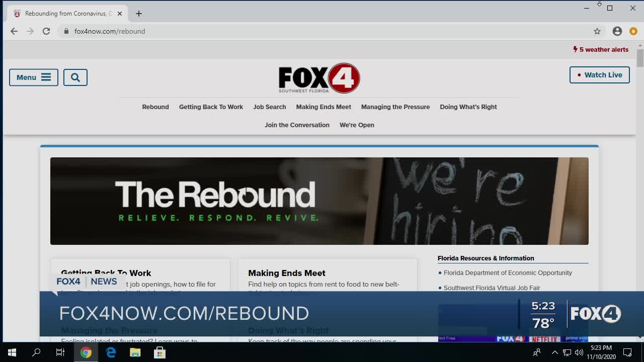The width and height of the screenshot is (644, 362).
Task: Click the address bar URL fox4now.com/rebound
Action: pyautogui.click(x=110, y=31)
